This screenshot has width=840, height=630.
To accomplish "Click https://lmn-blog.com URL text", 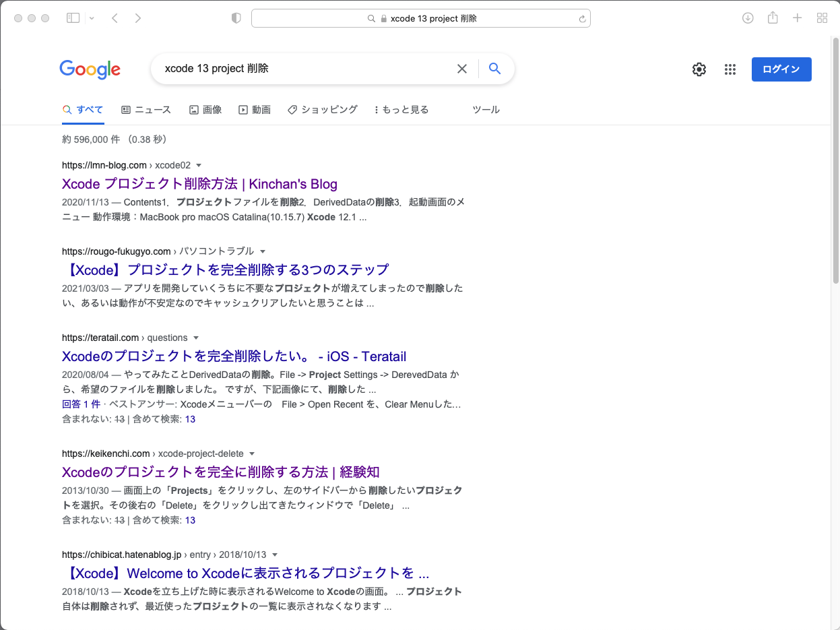I will (104, 165).
